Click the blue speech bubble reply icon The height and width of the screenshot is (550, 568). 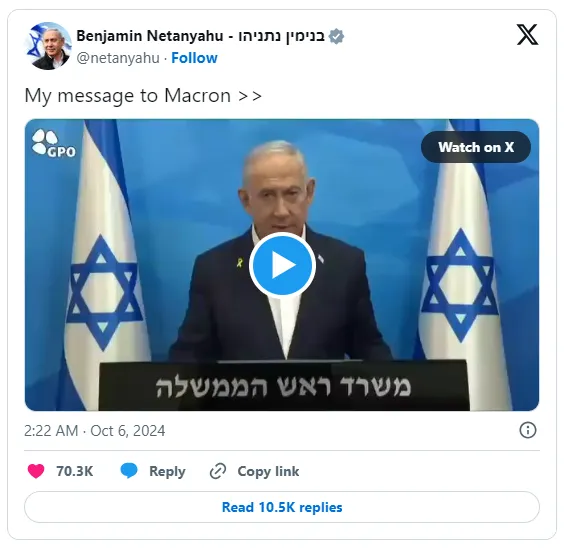pyautogui.click(x=129, y=471)
